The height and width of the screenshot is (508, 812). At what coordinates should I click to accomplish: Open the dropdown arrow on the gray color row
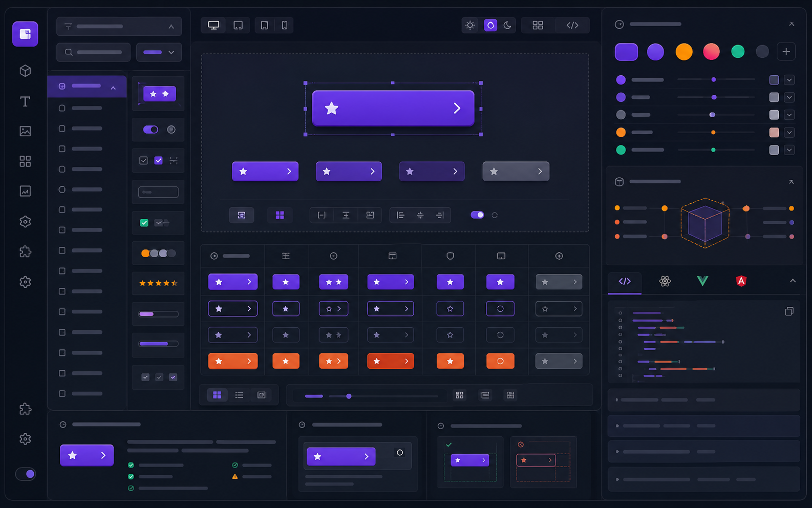[789, 115]
